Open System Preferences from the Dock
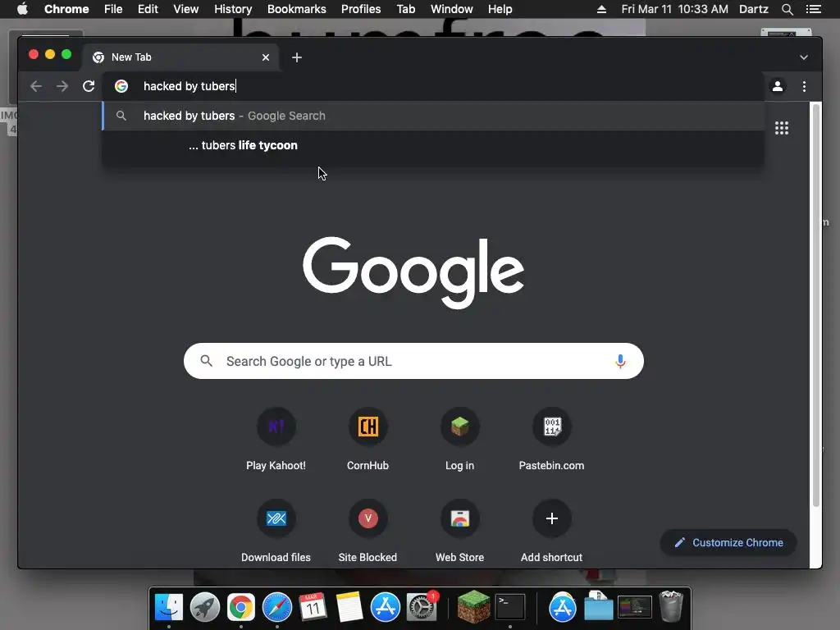Viewport: 840px width, 630px height. [x=422, y=608]
